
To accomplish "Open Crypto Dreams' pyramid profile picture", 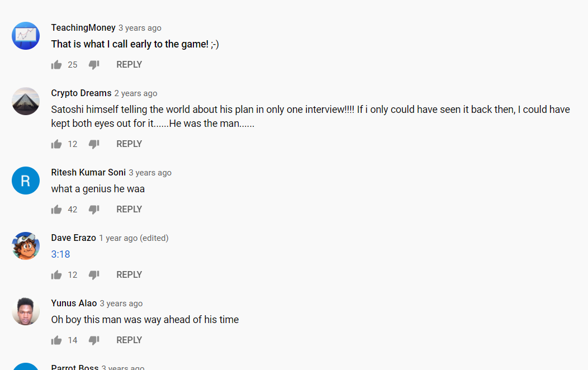I will 26,101.
